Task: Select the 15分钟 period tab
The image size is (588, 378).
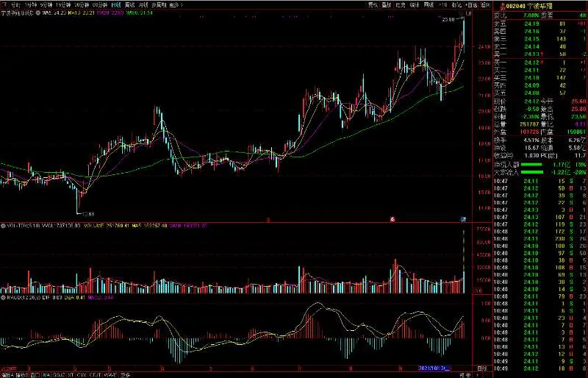Action: 63,5
